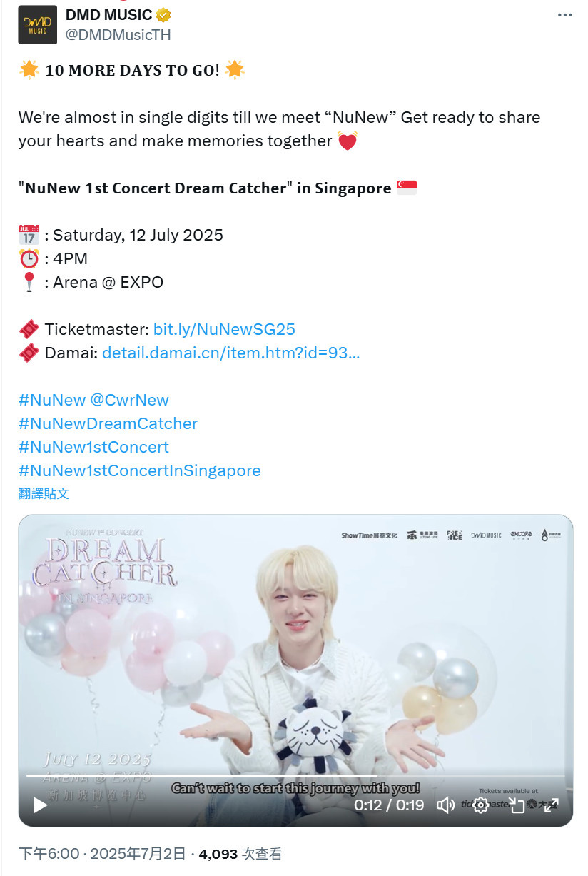
Task: Open the Ticketmaster bit.ly/NuNewSG25 link
Action: coord(224,329)
